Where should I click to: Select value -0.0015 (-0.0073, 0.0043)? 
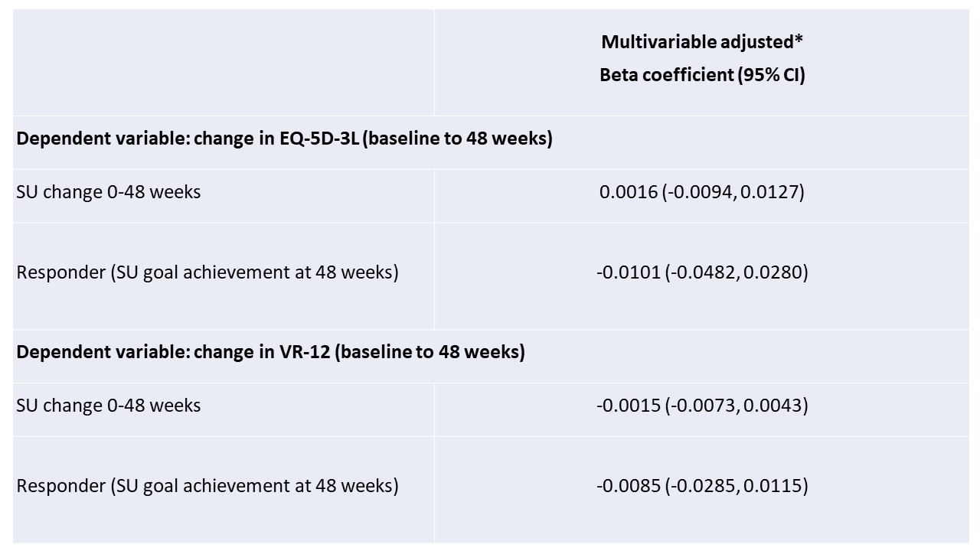702,405
